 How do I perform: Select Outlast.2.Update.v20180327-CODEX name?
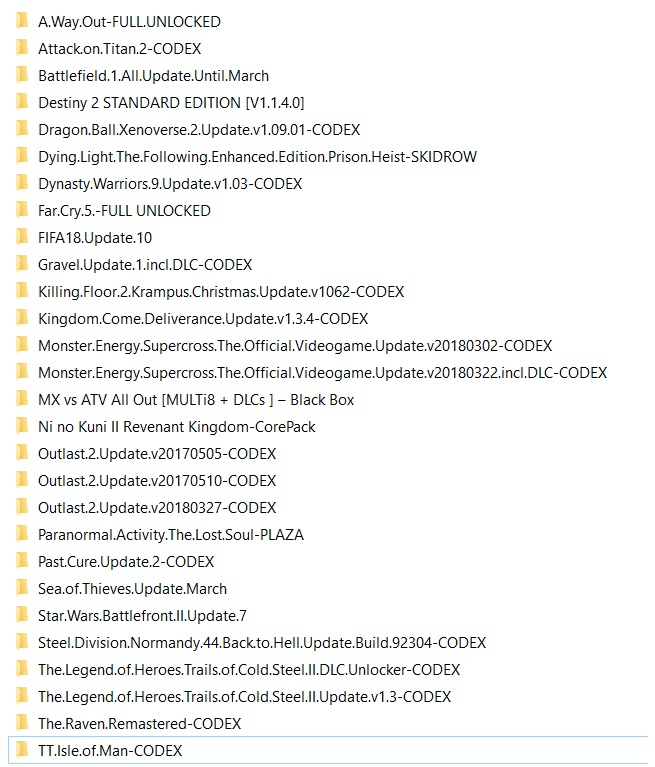(157, 508)
